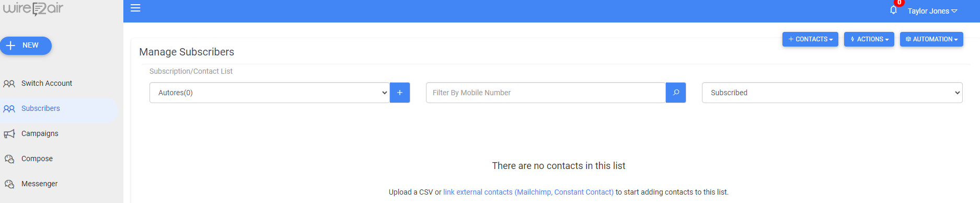Expand the Taylor Jones user menu
Viewport: 980px width, 203px height.
point(932,11)
